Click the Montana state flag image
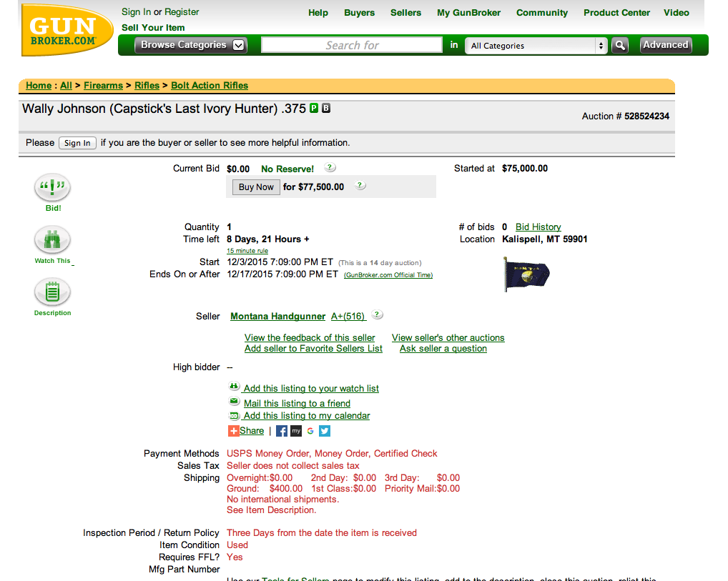Viewport: 728px width, 581px height. tap(526, 274)
